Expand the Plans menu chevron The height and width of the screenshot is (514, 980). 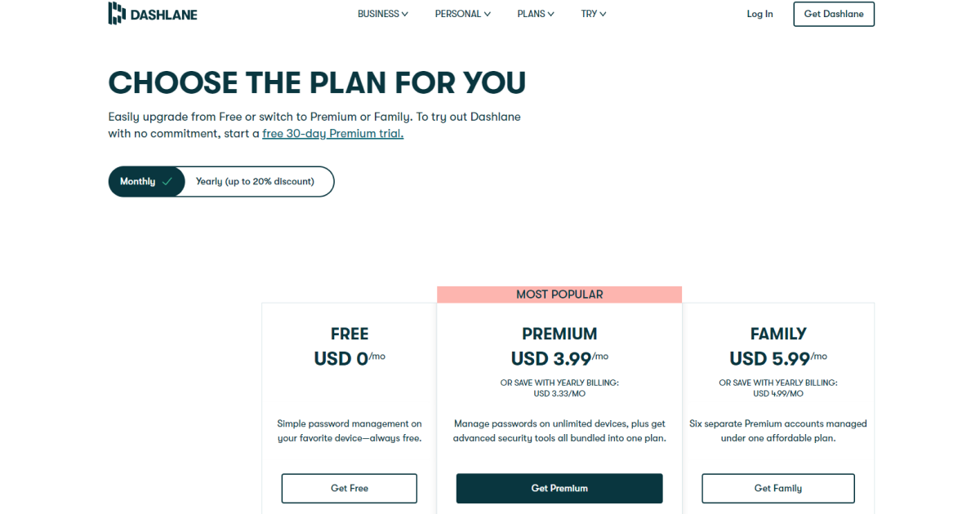tap(551, 14)
